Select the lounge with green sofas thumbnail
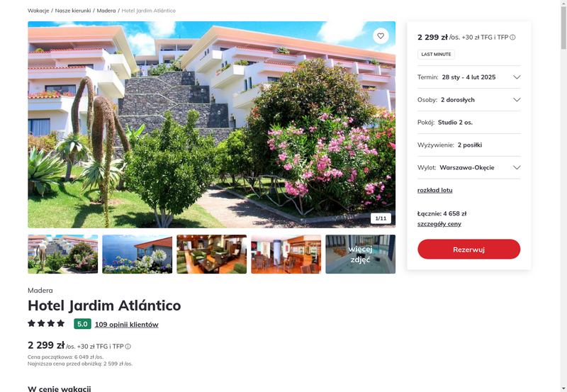 point(211,254)
